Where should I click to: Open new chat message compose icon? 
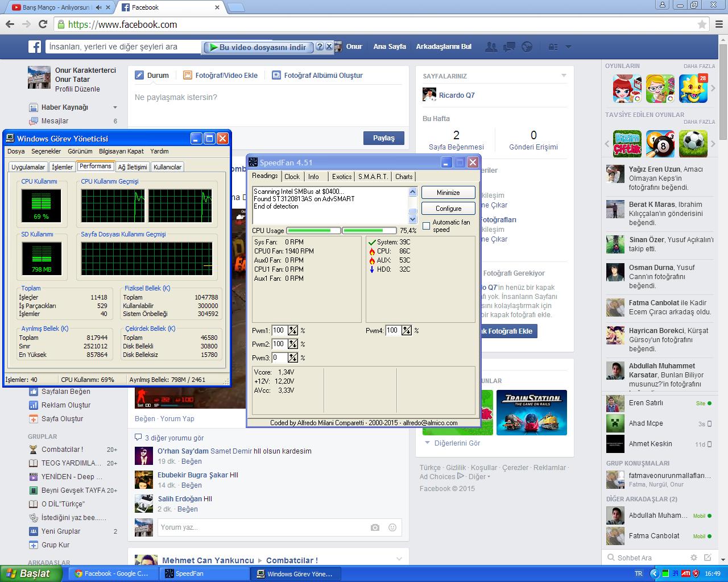[708, 558]
